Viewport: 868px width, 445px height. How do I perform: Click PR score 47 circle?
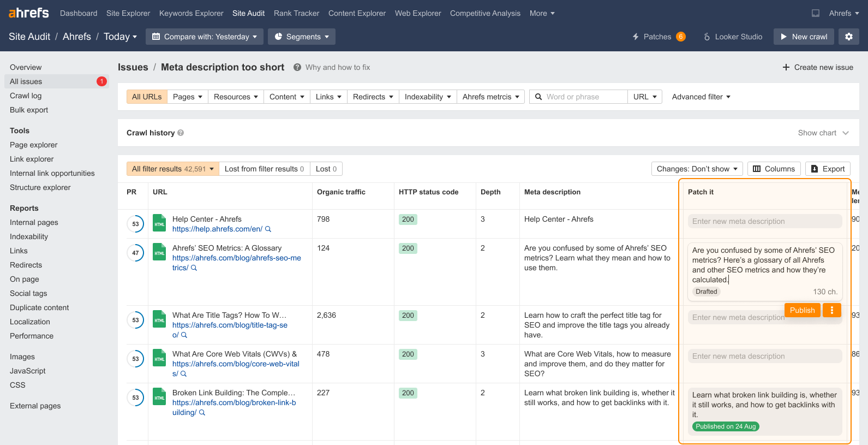click(x=136, y=253)
